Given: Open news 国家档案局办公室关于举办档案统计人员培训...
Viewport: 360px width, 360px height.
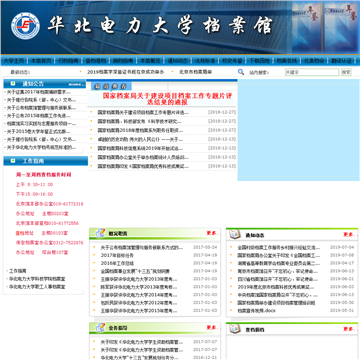Looking at the screenshot, I should tap(143, 157).
